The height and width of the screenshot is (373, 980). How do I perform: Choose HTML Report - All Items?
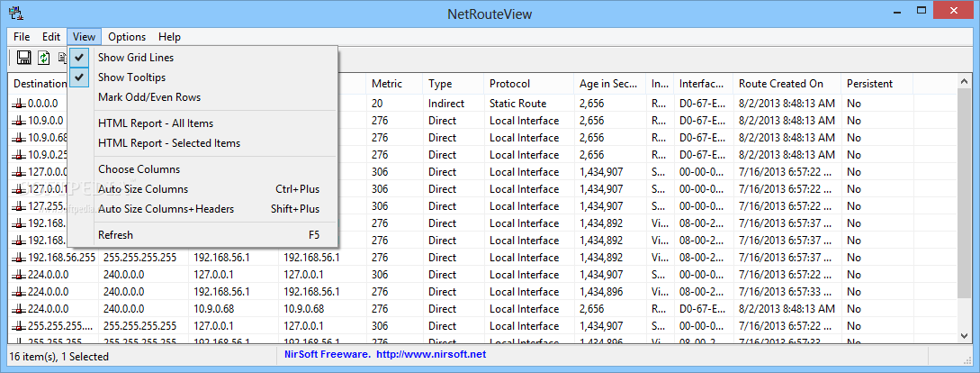pos(203,124)
